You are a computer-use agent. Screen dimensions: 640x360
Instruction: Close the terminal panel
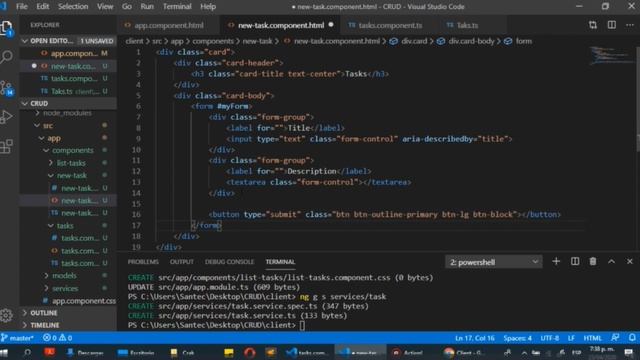tap(629, 262)
